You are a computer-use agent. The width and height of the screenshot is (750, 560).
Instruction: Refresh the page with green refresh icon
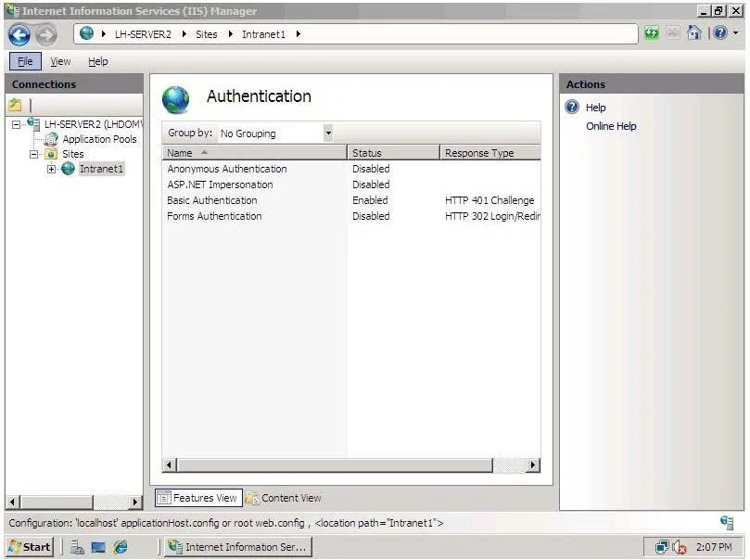(652, 33)
